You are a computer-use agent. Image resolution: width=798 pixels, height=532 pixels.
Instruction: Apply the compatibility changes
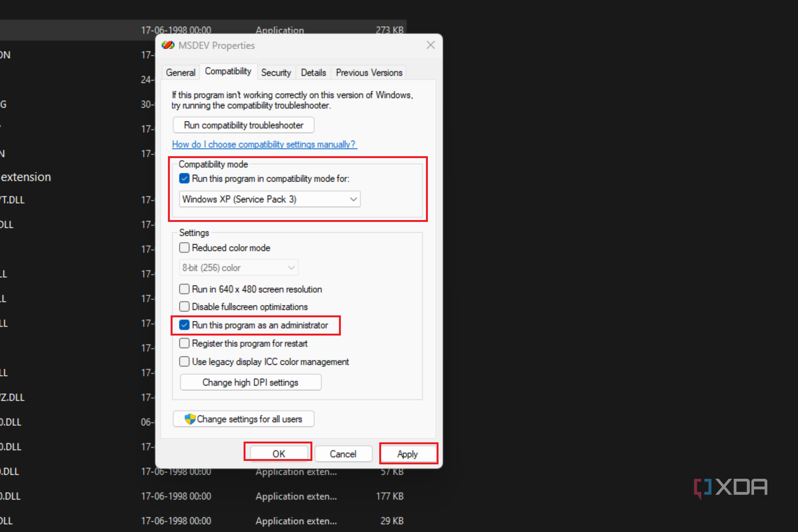click(x=408, y=454)
